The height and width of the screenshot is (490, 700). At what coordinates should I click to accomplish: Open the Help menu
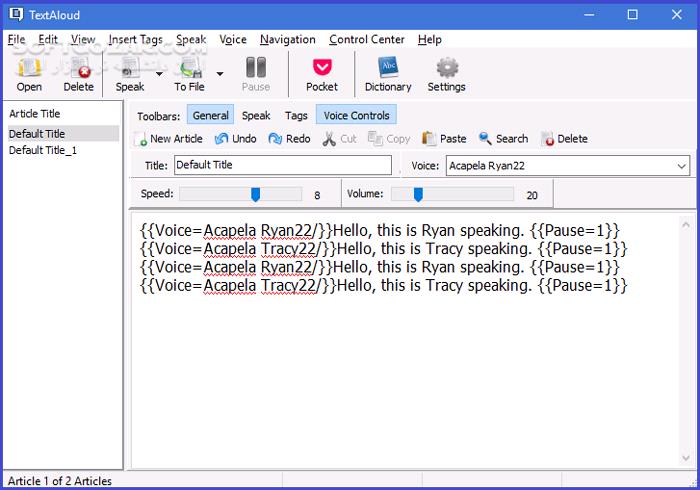point(429,40)
